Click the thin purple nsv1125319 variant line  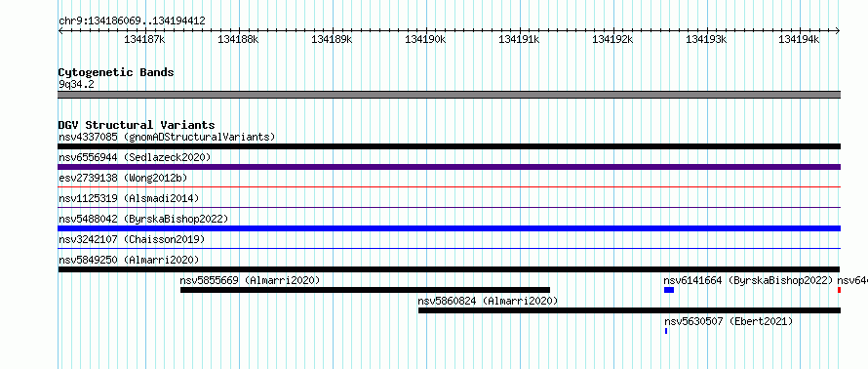pos(449,208)
